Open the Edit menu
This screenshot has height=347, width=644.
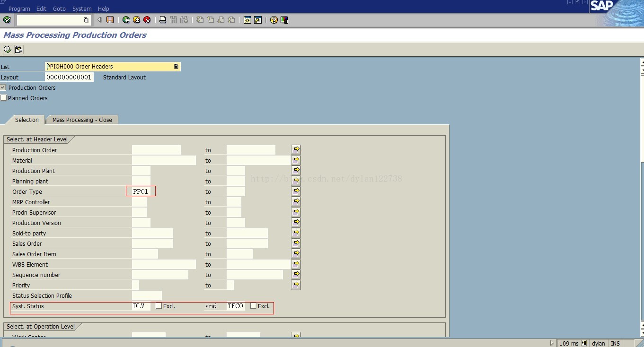pyautogui.click(x=41, y=9)
